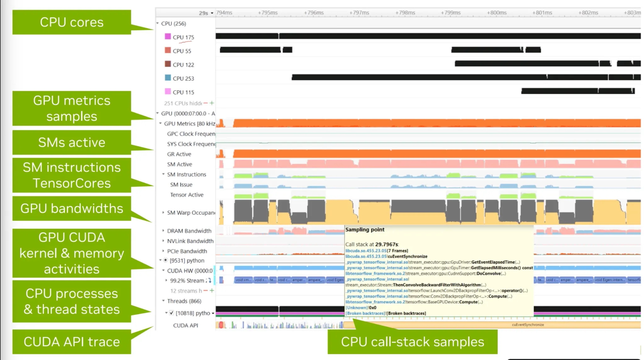Click the red marker in the CUDA API row
The image size is (644, 360).
(x=221, y=325)
